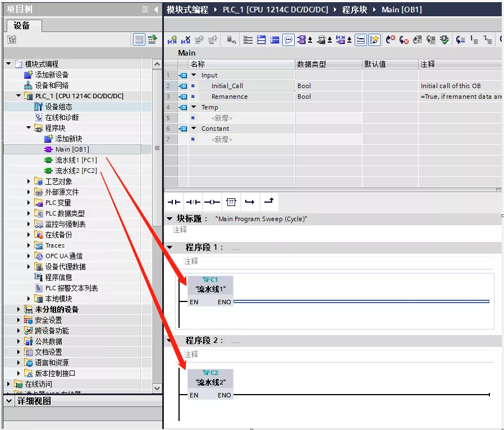Screen dimensions: 504x430
Task: Click the delete network toolbar icon
Action: pyautogui.click(x=185, y=40)
